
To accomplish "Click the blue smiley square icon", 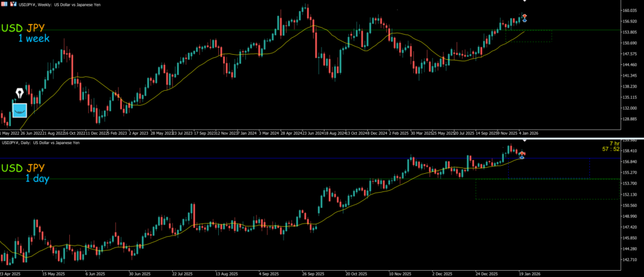I will 20,110.
